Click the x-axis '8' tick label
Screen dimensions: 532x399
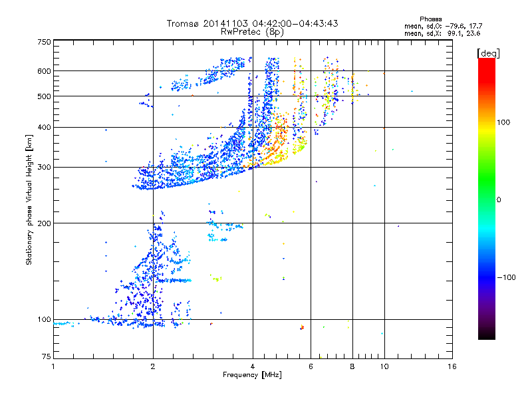coord(352,366)
